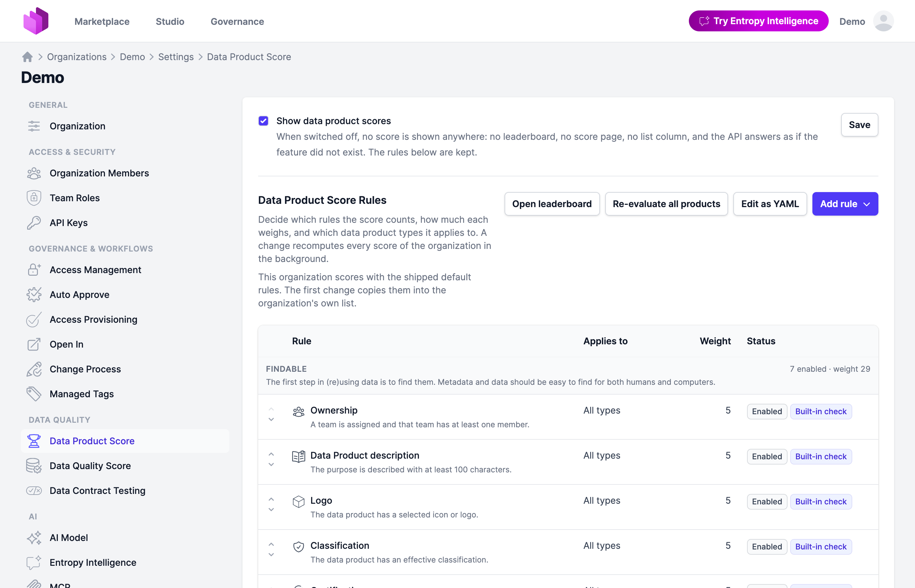
Task: Open the Governance nav item
Action: point(237,21)
